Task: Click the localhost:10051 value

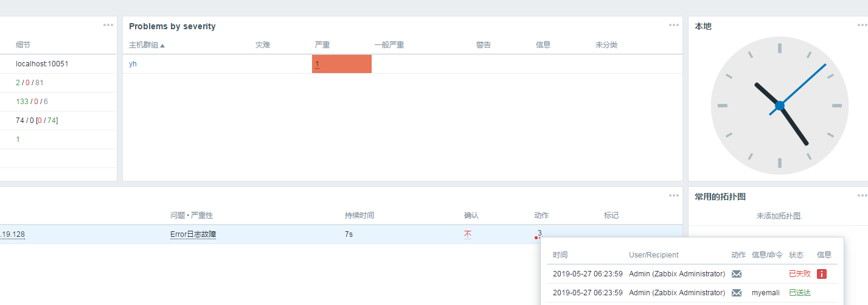Action: pyautogui.click(x=42, y=64)
